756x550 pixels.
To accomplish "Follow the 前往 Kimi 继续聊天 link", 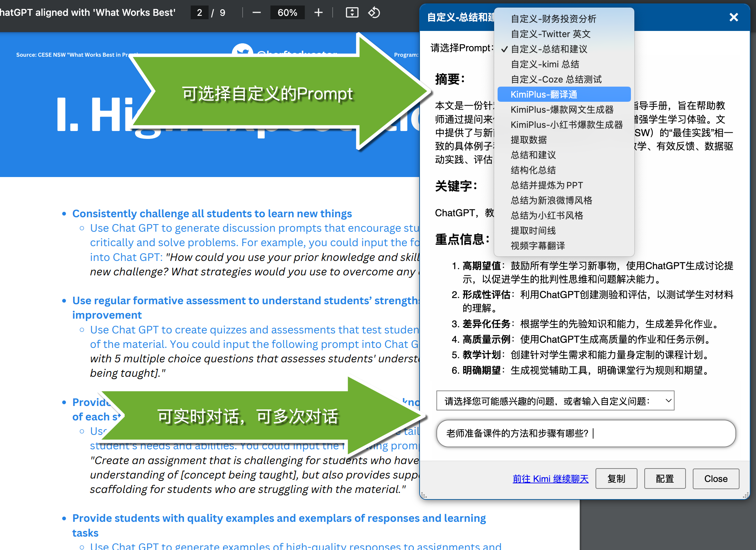I will pyautogui.click(x=550, y=479).
